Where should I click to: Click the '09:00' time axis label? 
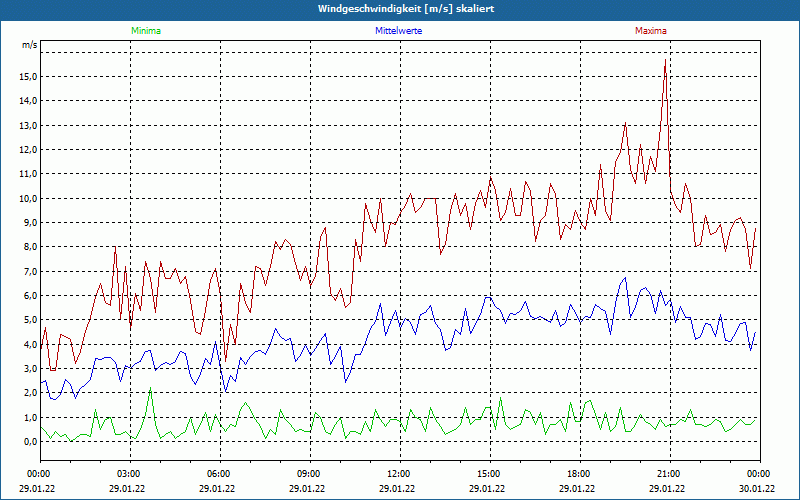(x=310, y=474)
